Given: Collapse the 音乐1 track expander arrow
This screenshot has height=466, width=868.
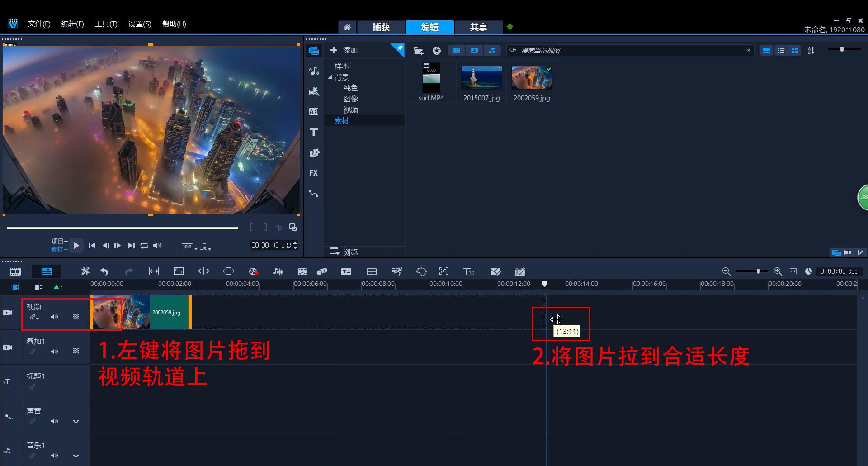Looking at the screenshot, I should tap(76, 456).
